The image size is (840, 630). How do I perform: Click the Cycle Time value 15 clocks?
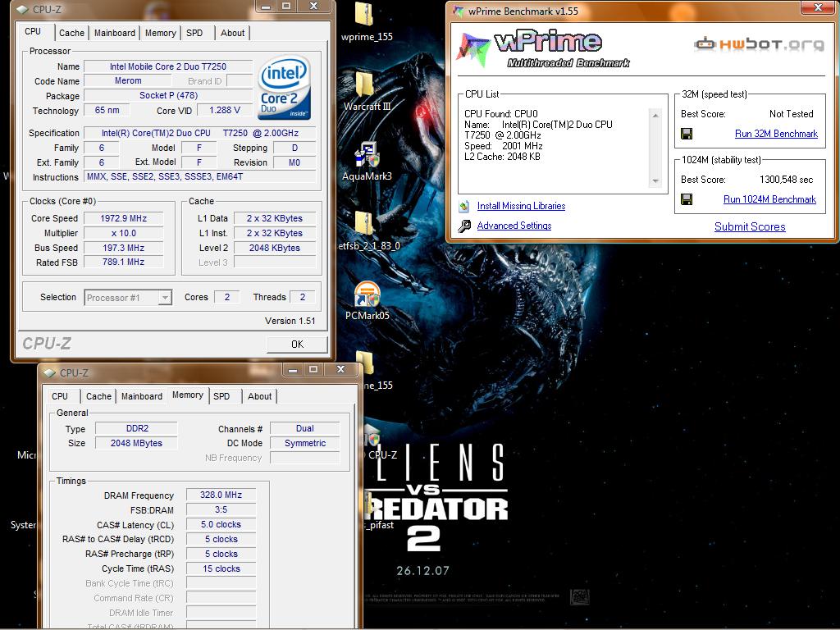click(221, 568)
